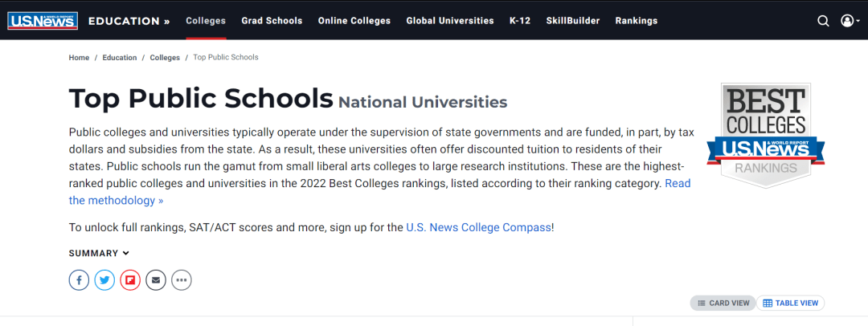Select the Grad Schools tab

click(272, 21)
